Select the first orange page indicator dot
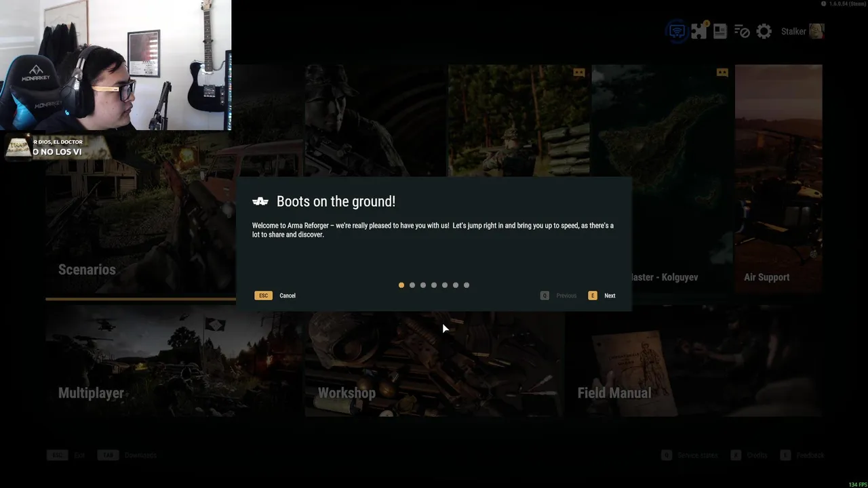The image size is (868, 488). point(401,285)
